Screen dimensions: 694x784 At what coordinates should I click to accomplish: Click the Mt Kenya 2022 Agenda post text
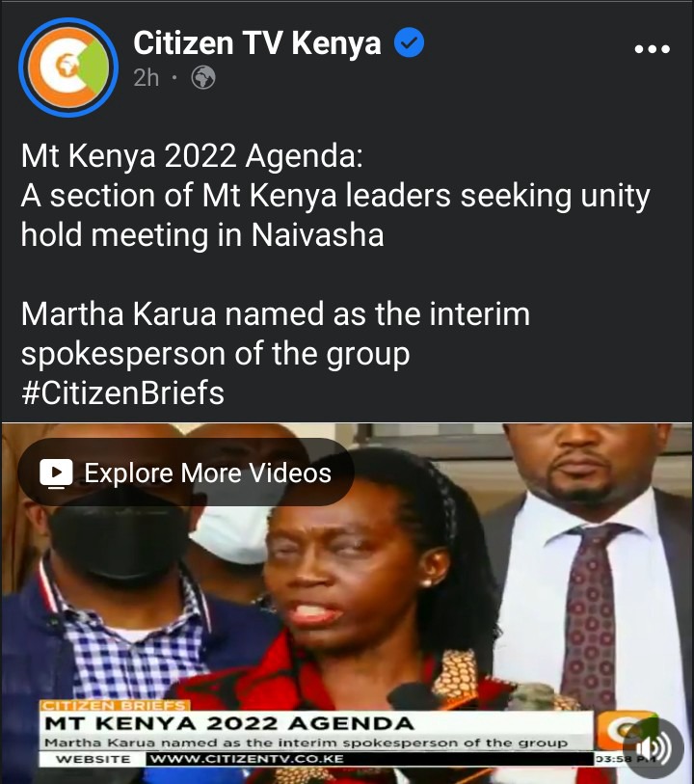click(335, 195)
